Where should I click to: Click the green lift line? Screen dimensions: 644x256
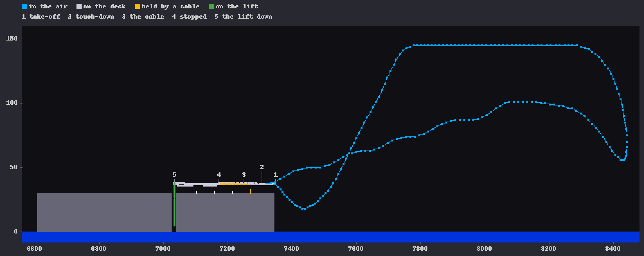click(174, 205)
